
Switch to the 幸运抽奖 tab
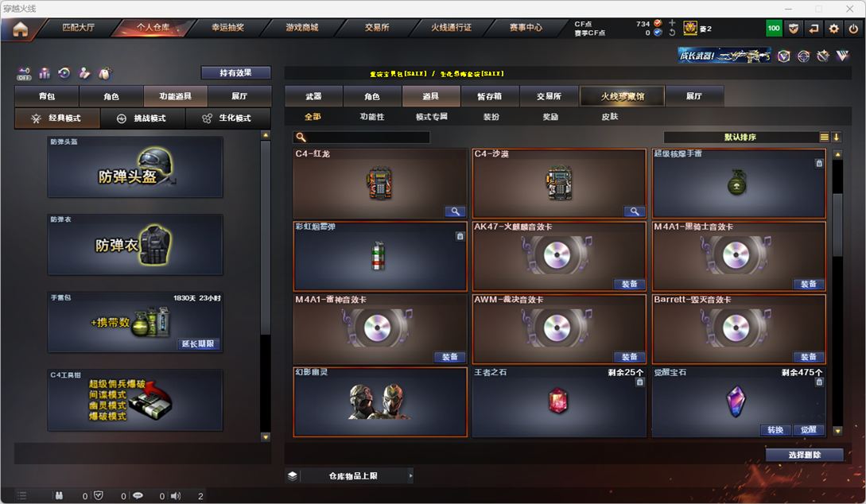(227, 27)
